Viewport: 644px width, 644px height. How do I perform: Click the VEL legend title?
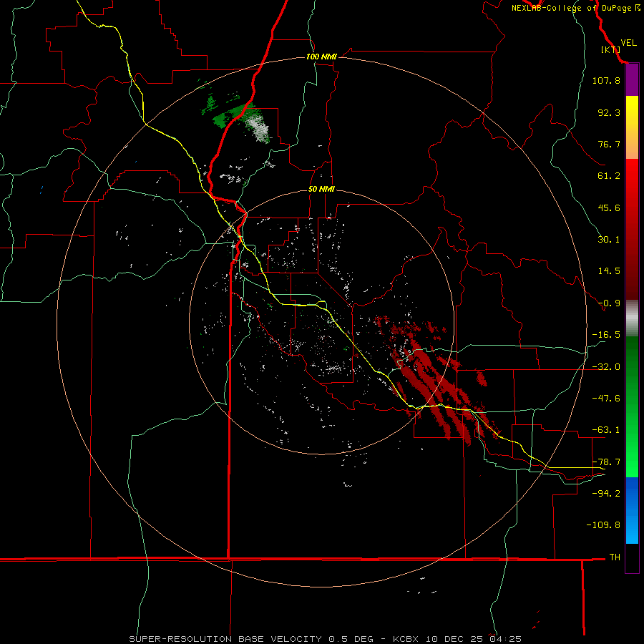coord(628,43)
